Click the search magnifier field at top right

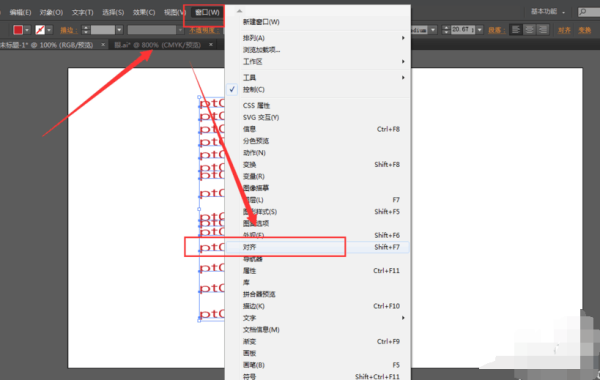click(x=589, y=12)
